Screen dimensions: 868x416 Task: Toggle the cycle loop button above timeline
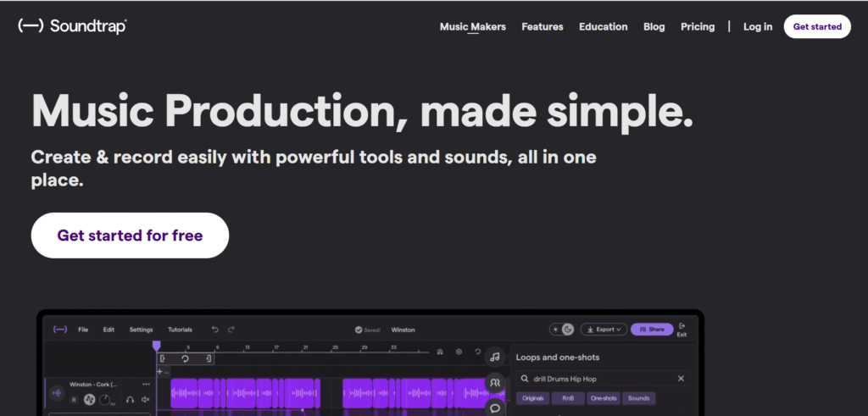coord(185,358)
